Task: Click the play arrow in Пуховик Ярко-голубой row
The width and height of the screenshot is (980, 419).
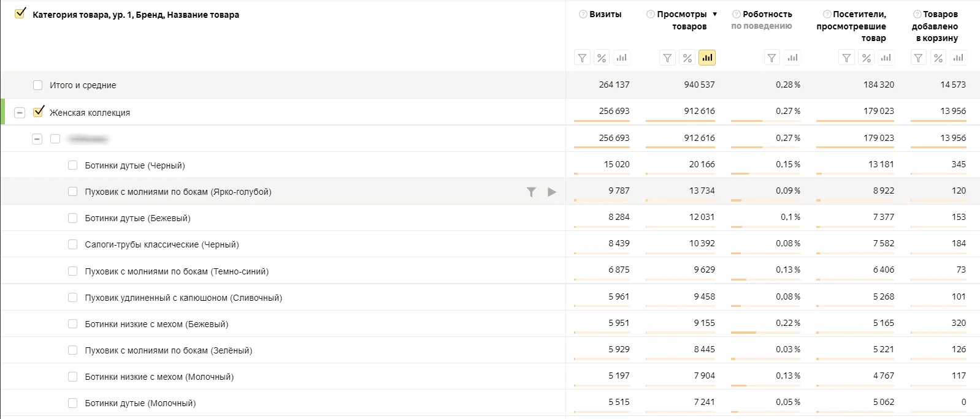Action: 552,192
